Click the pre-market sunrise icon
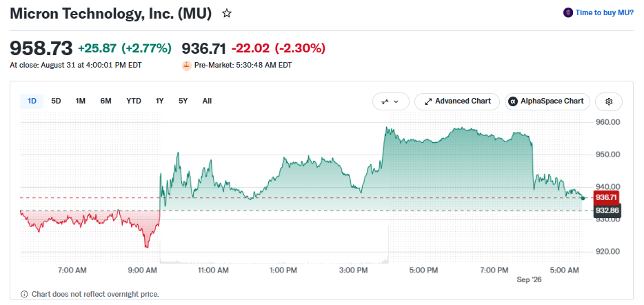This screenshot has width=644, height=305. pyautogui.click(x=187, y=66)
